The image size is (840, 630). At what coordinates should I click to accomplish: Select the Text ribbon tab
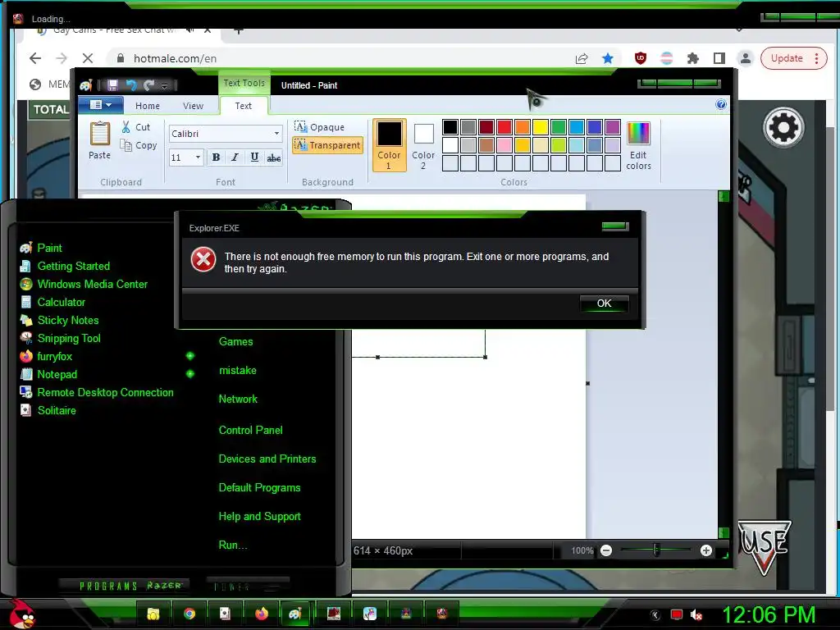[243, 106]
